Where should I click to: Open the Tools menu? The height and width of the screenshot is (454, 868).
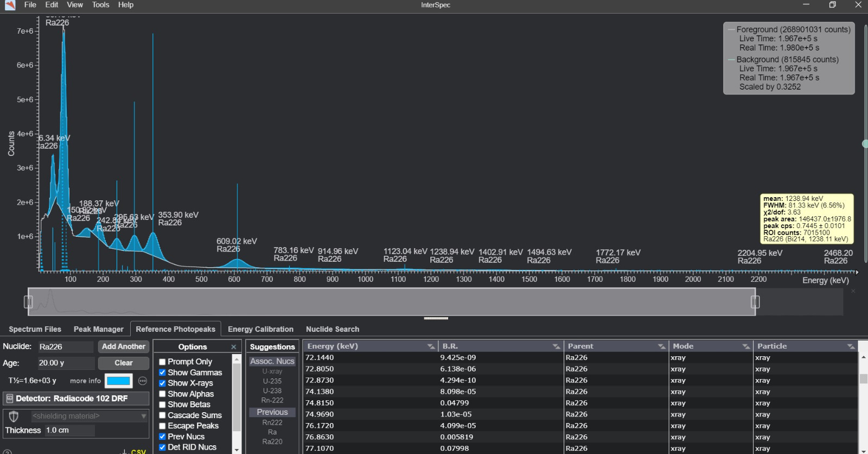(101, 5)
